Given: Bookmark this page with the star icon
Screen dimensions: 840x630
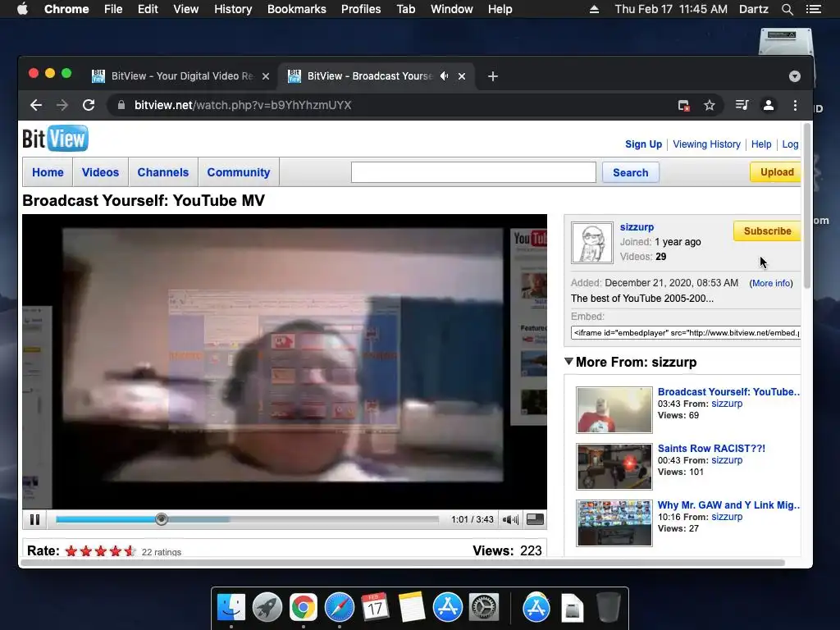Looking at the screenshot, I should tap(710, 106).
